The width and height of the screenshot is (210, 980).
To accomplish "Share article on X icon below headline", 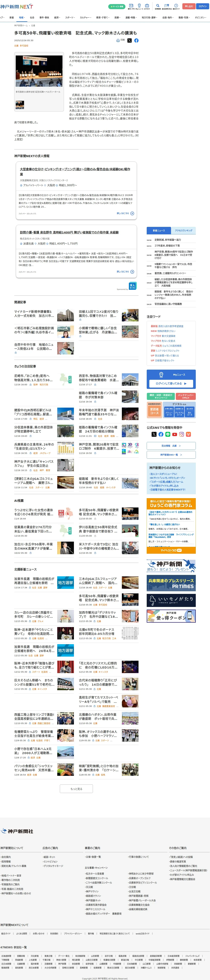I will [130, 40].
